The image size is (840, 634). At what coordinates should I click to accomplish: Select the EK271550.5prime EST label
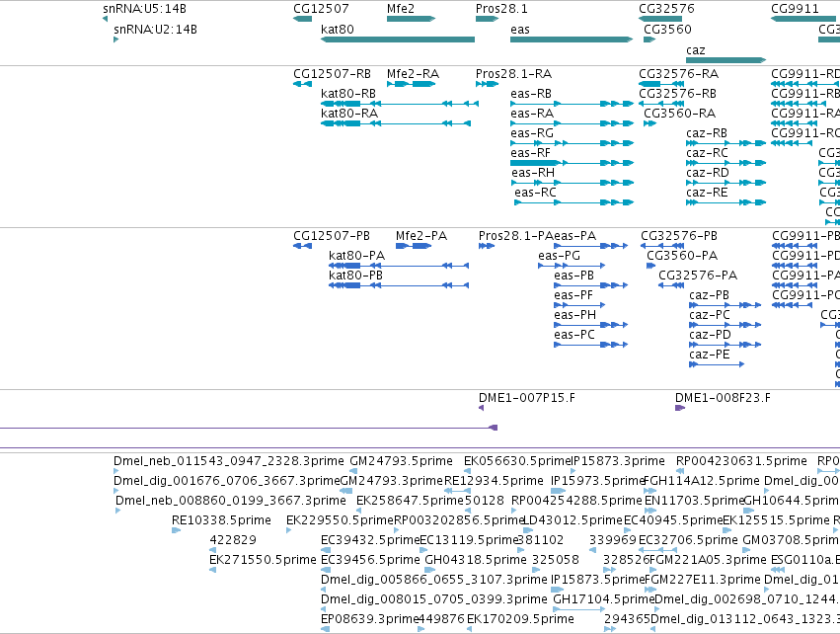coord(263,560)
